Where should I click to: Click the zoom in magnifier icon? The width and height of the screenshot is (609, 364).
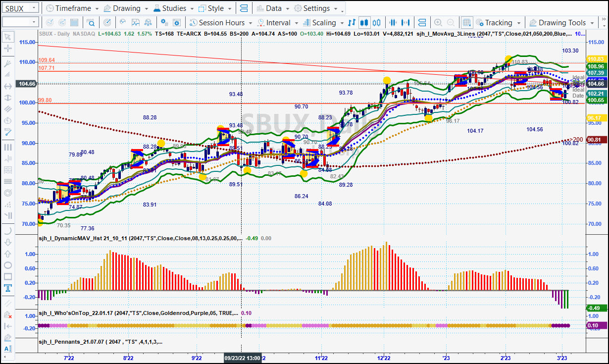438,22
